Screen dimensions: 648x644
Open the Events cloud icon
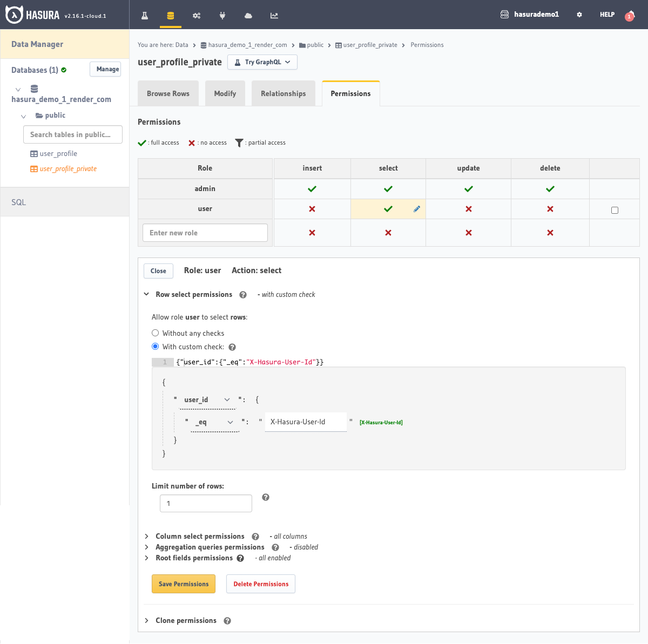248,16
